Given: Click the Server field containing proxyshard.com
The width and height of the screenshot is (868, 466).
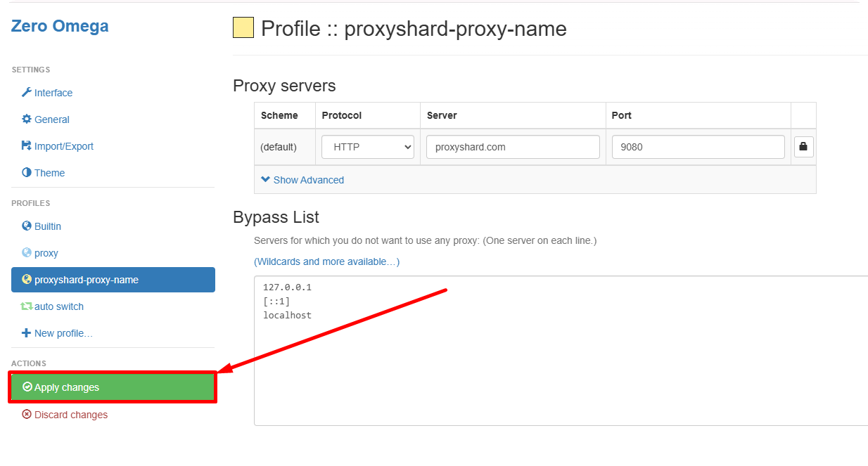Looking at the screenshot, I should click(x=513, y=148).
